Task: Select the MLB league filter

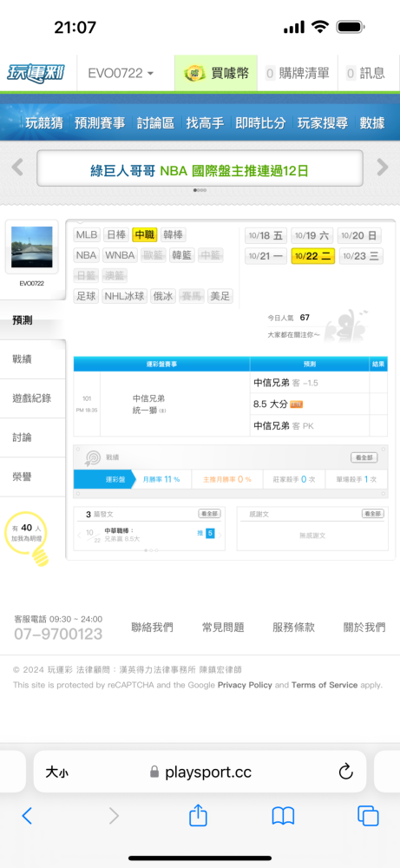Action: [86, 234]
